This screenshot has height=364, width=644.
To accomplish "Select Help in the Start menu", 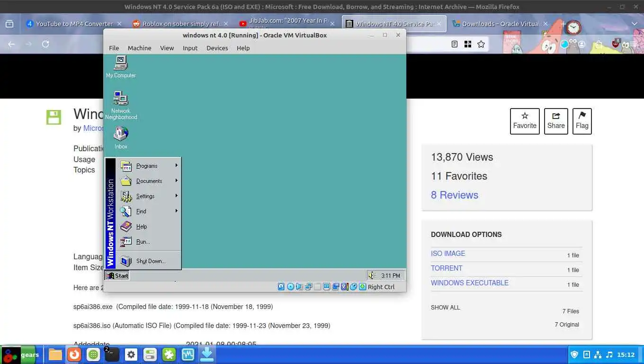I will (149, 227).
